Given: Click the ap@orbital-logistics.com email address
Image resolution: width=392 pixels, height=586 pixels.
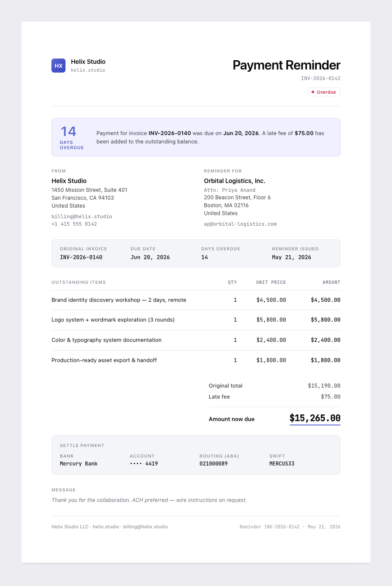Looking at the screenshot, I should (240, 224).
